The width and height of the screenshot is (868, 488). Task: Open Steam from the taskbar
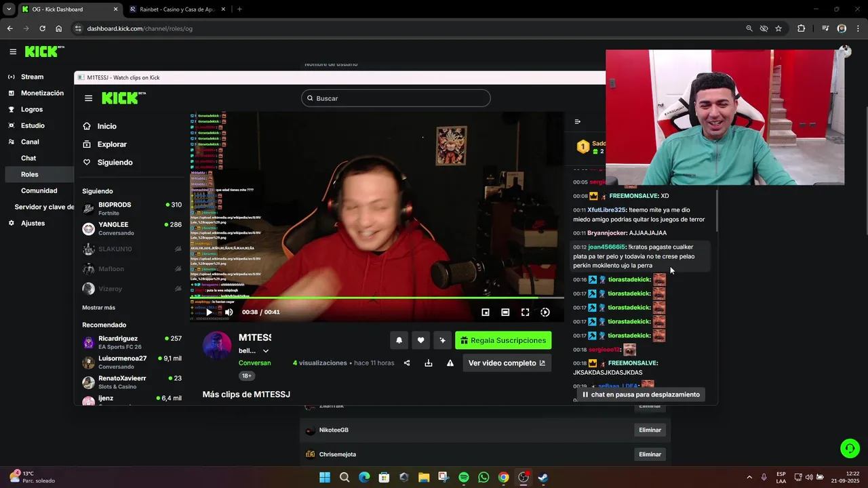(x=543, y=477)
